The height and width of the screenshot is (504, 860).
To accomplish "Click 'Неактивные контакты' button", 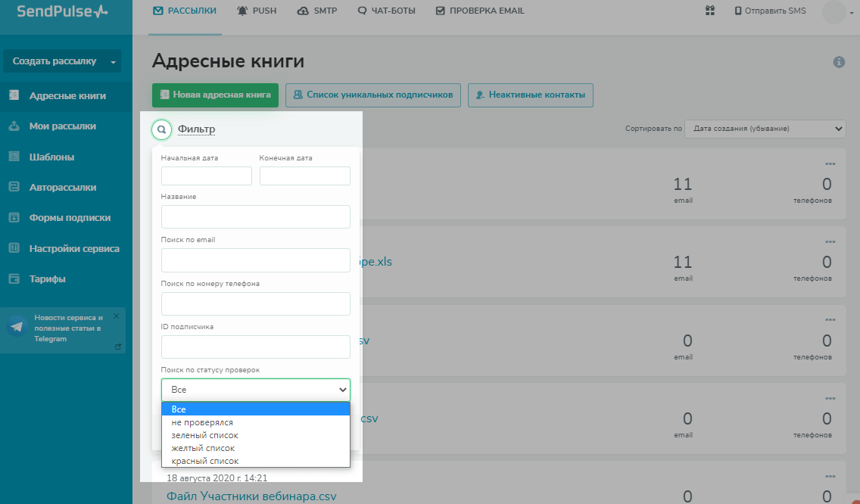I will point(530,95).
